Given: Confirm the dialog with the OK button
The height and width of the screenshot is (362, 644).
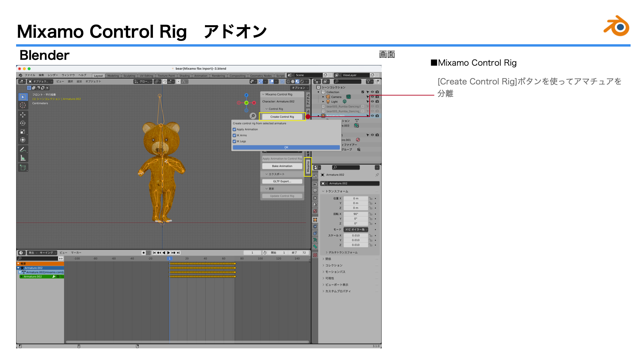Looking at the screenshot, I should (286, 147).
